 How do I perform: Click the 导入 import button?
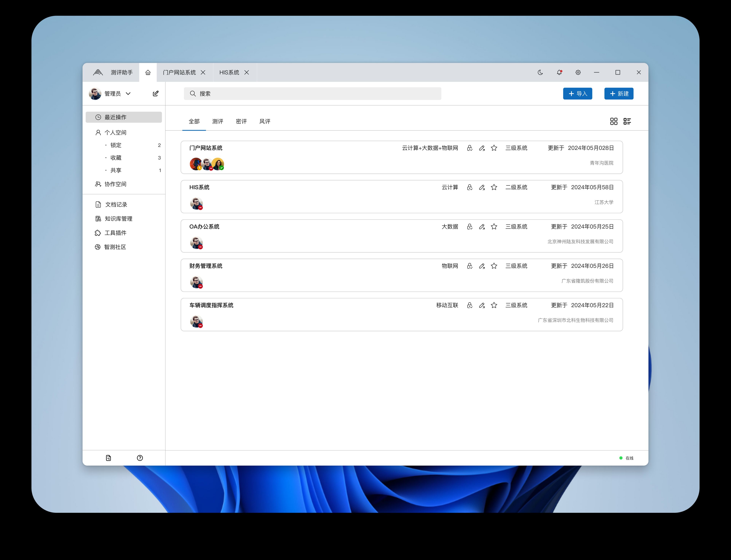pos(577,94)
